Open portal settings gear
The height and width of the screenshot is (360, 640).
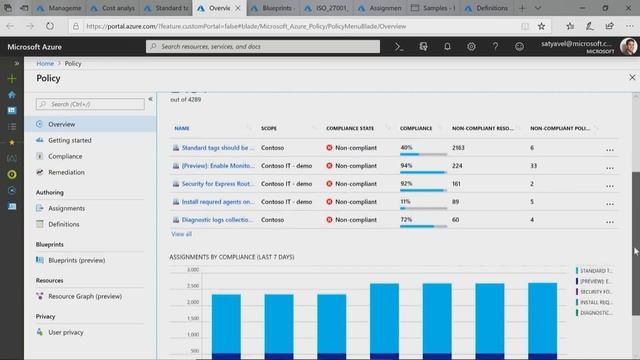click(471, 47)
